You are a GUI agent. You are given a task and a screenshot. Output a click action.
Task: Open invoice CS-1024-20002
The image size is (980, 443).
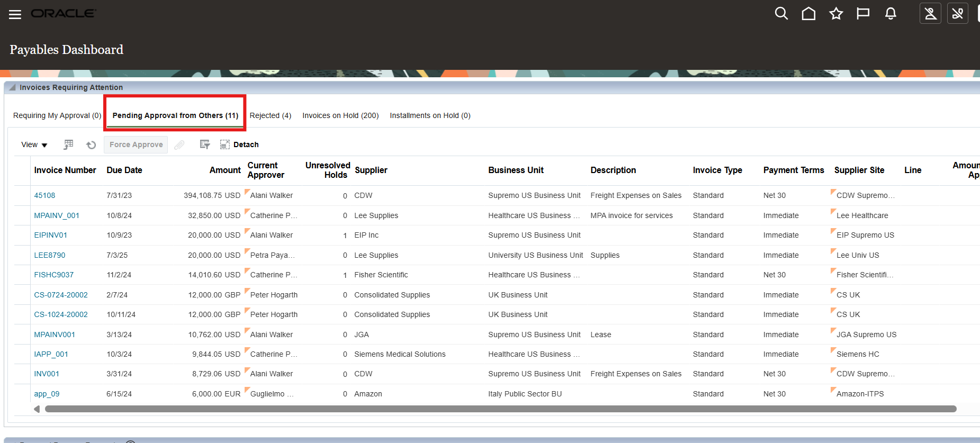61,314
